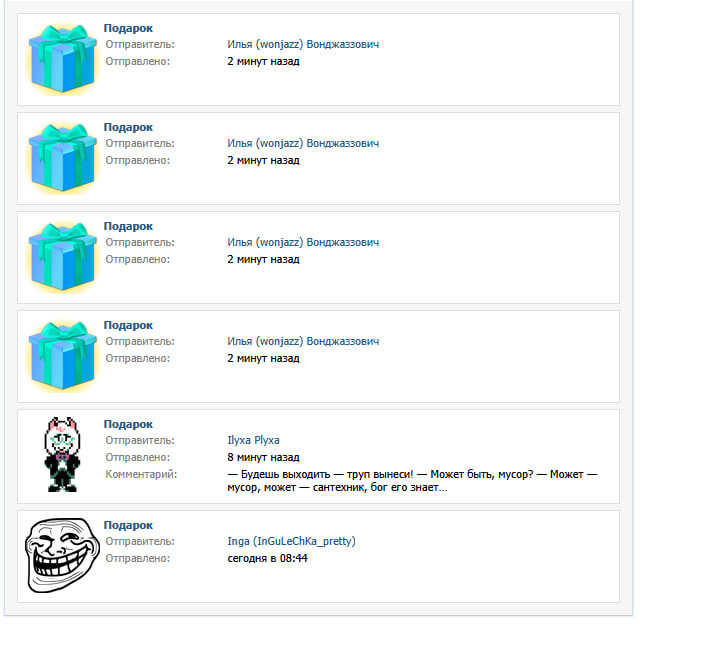
Task: Open sender profile Илья (wonjazz) in second gift
Action: (303, 143)
